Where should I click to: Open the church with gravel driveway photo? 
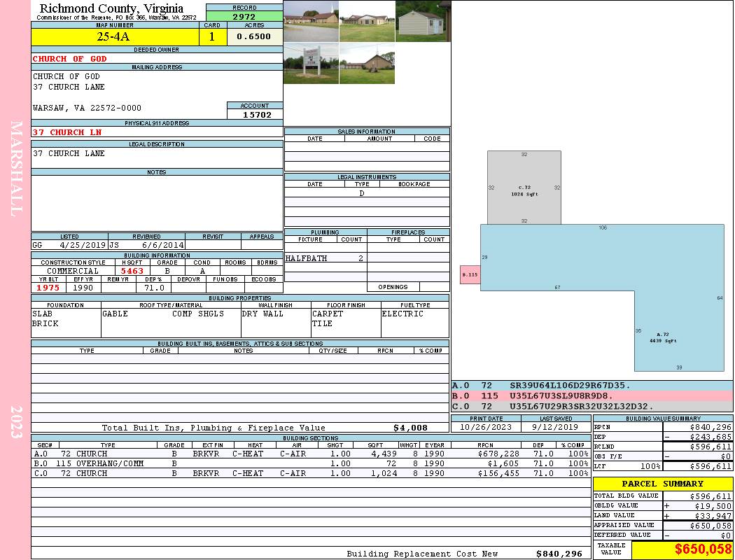click(x=311, y=21)
